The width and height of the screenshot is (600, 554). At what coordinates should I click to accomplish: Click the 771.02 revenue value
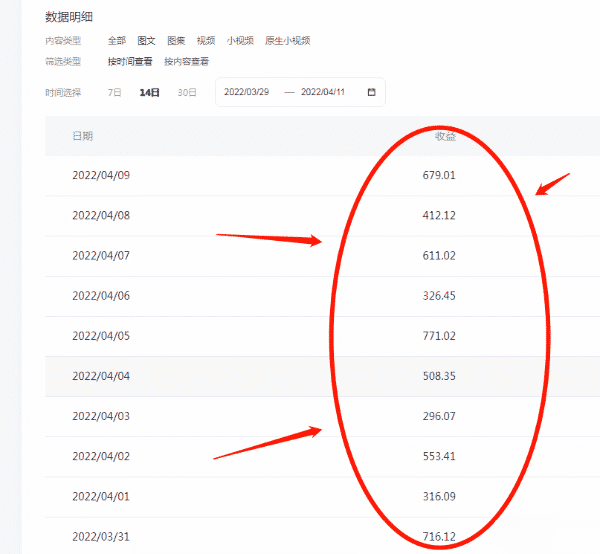(438, 336)
